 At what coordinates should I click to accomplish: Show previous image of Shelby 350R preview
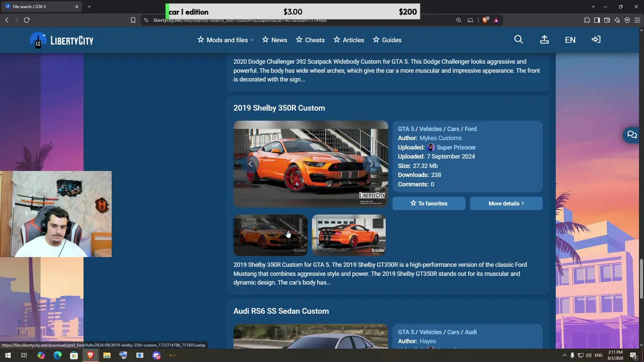click(x=250, y=164)
